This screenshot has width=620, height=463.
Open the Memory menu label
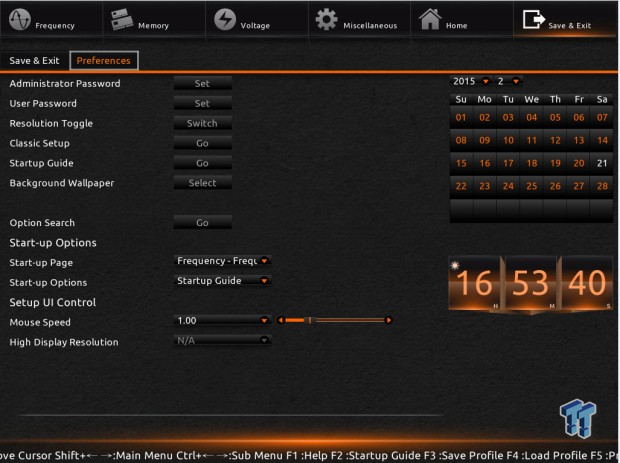153,26
